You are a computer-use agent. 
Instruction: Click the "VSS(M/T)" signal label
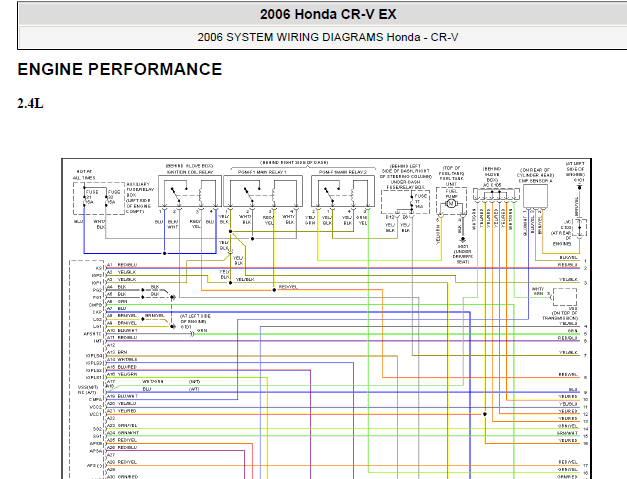[x=88, y=387]
